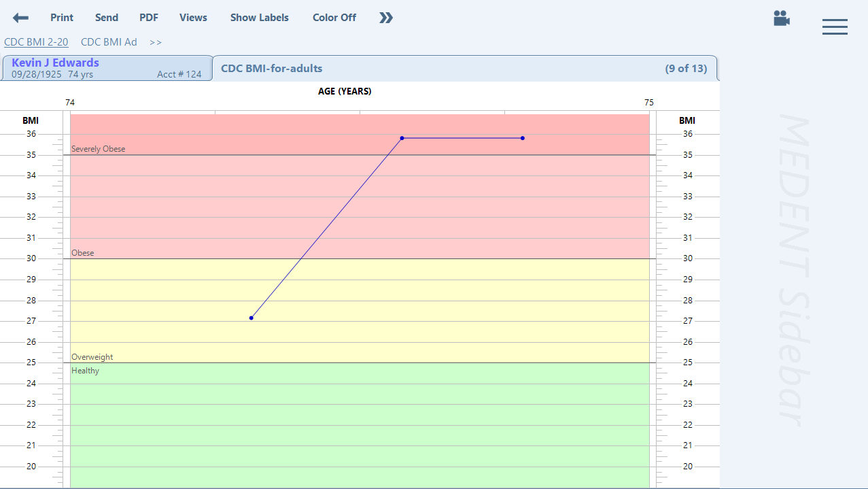Open the CDC BMI 2-20 chart link

(x=36, y=42)
